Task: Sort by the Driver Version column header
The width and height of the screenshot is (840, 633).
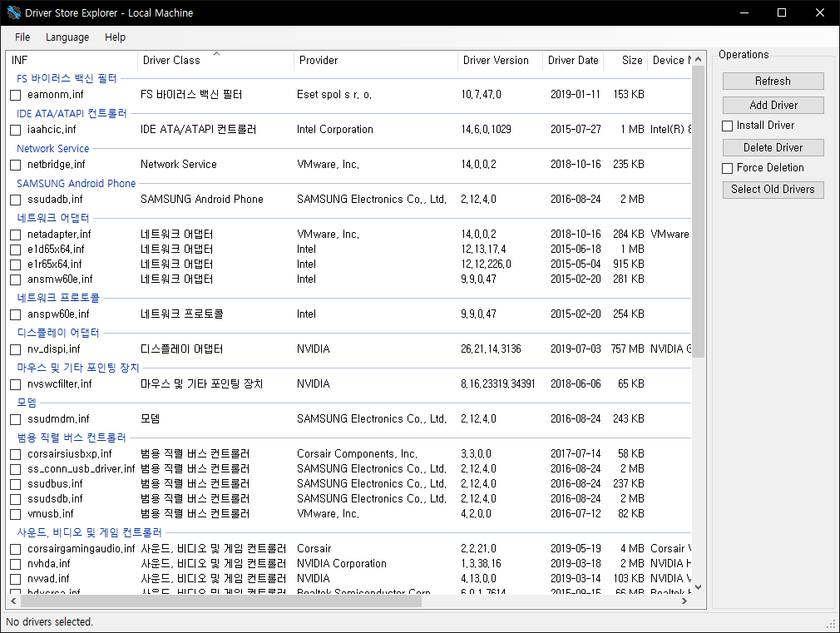Action: click(x=500, y=61)
